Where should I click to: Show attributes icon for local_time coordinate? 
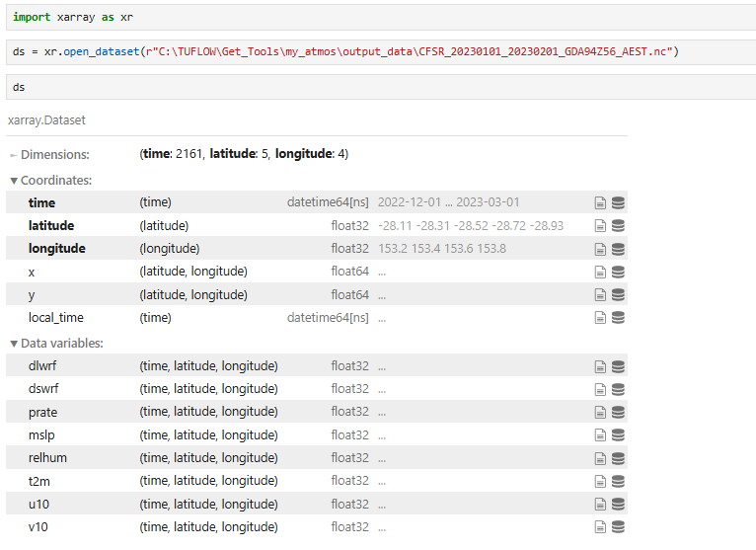pyautogui.click(x=600, y=318)
